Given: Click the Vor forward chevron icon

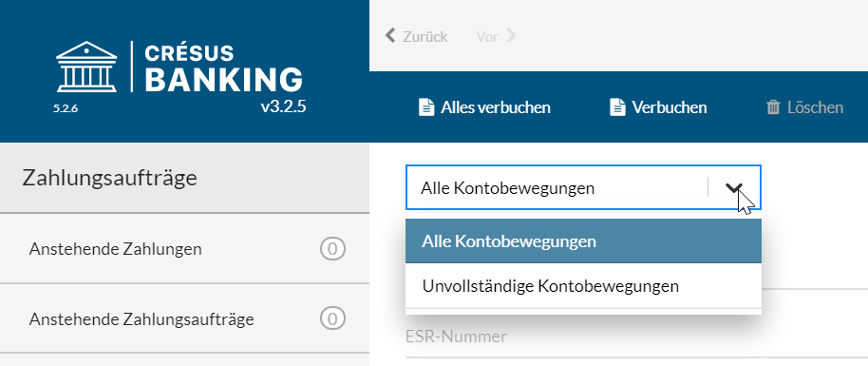Looking at the screenshot, I should pyautogui.click(x=511, y=36).
